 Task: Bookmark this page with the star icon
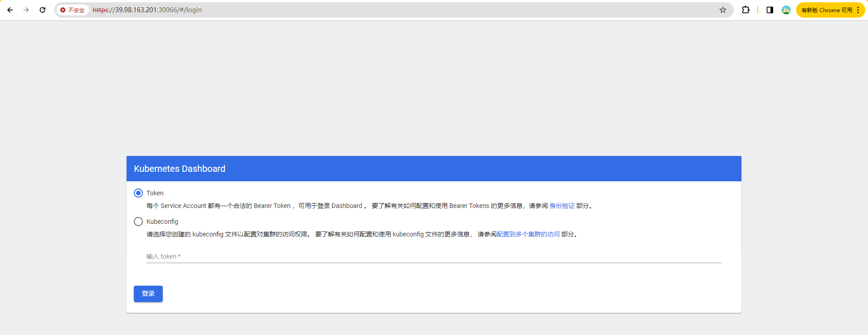pyautogui.click(x=723, y=10)
